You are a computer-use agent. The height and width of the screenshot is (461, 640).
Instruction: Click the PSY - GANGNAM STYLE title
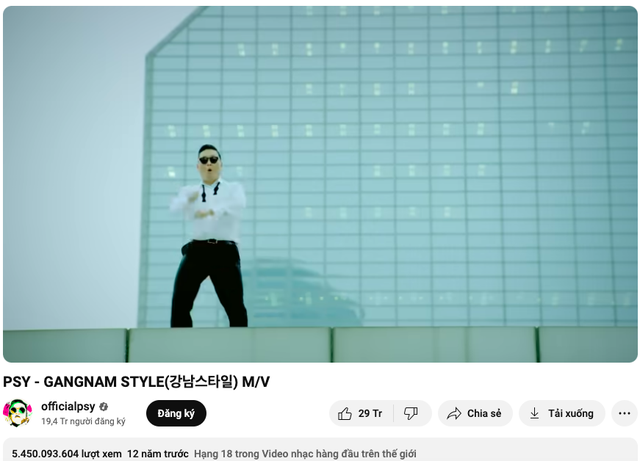[x=136, y=382]
